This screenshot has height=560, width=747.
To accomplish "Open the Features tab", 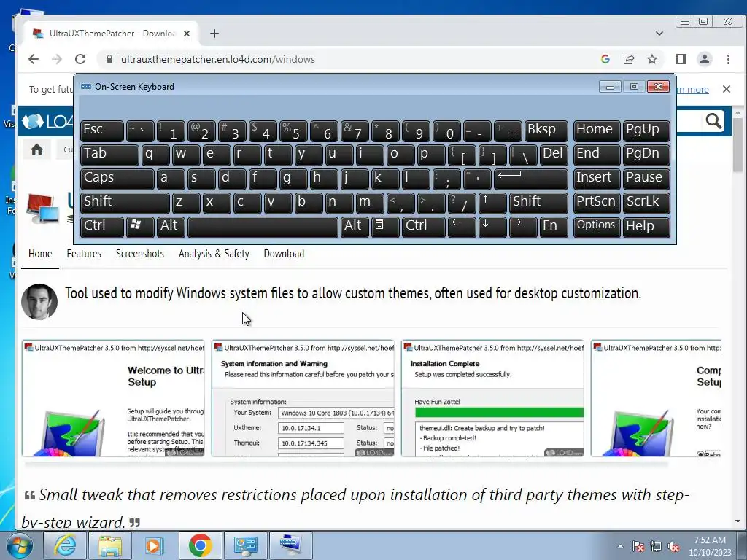I will [84, 254].
